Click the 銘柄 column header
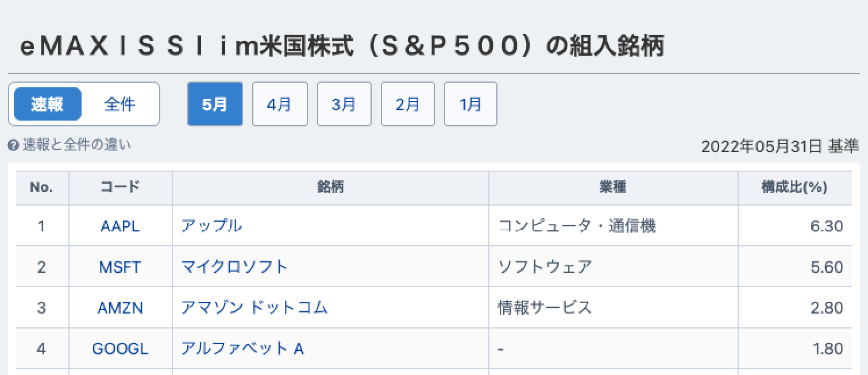 tap(330, 188)
